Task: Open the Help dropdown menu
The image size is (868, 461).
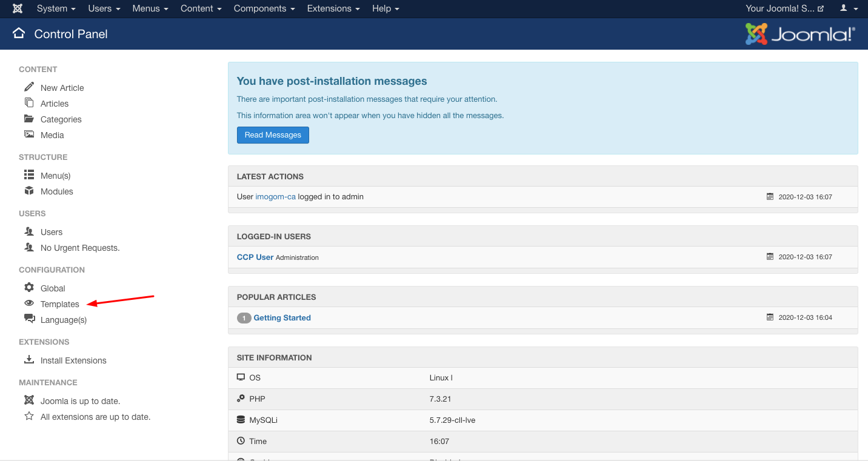Action: coord(386,8)
